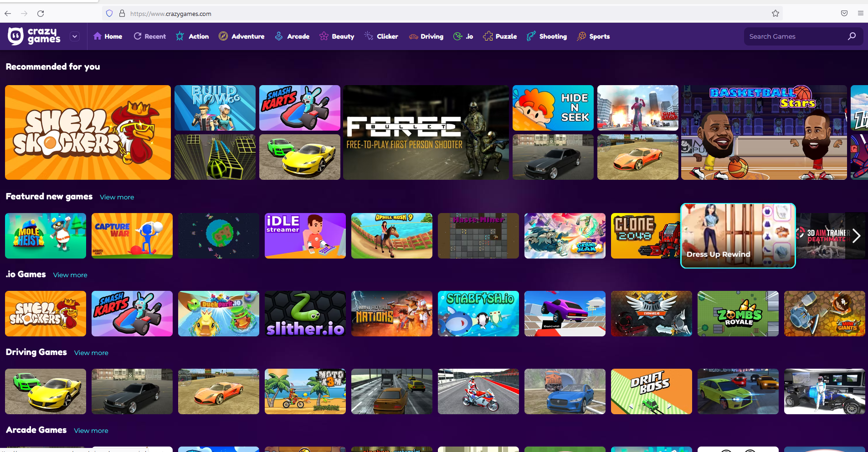Open the Dress Up Rewind game
The width and height of the screenshot is (868, 452).
(738, 236)
